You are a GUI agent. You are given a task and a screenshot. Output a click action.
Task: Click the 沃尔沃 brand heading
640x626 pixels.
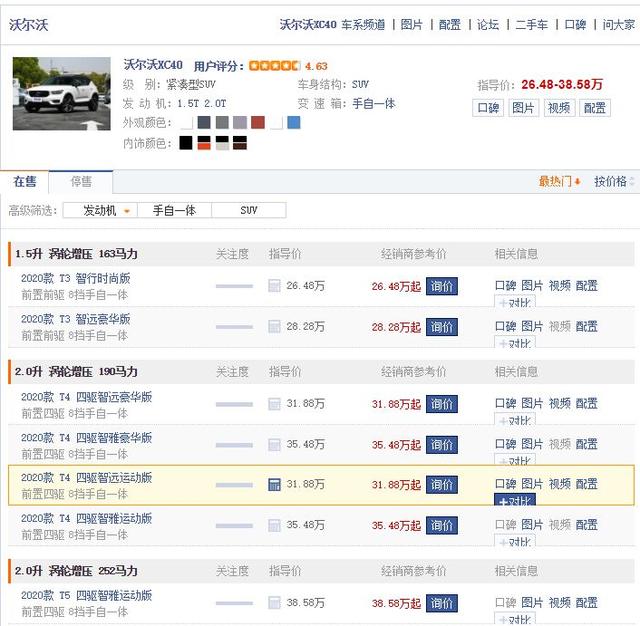coord(29,25)
